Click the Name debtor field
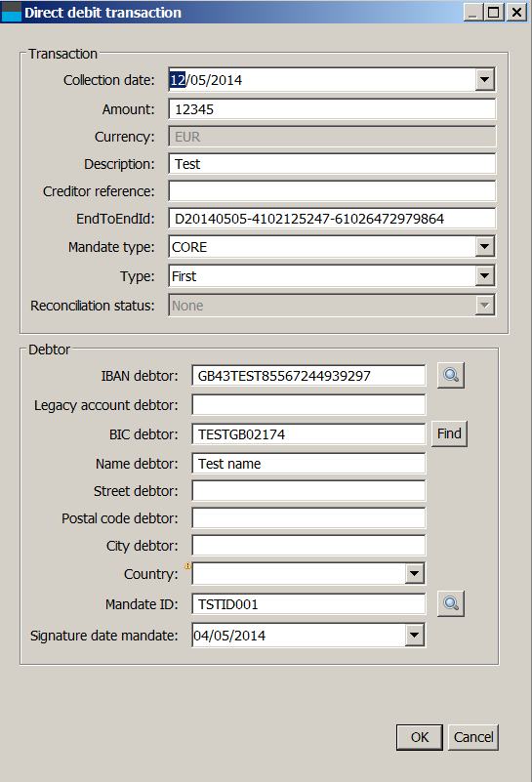The height and width of the screenshot is (782, 532). [308, 464]
